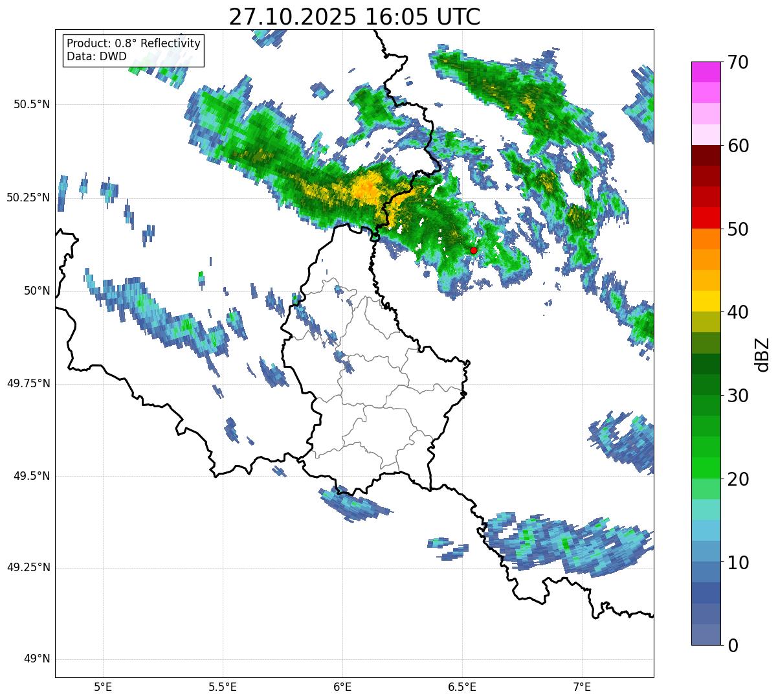Click the 49.25°N latitude label

[x=28, y=567]
